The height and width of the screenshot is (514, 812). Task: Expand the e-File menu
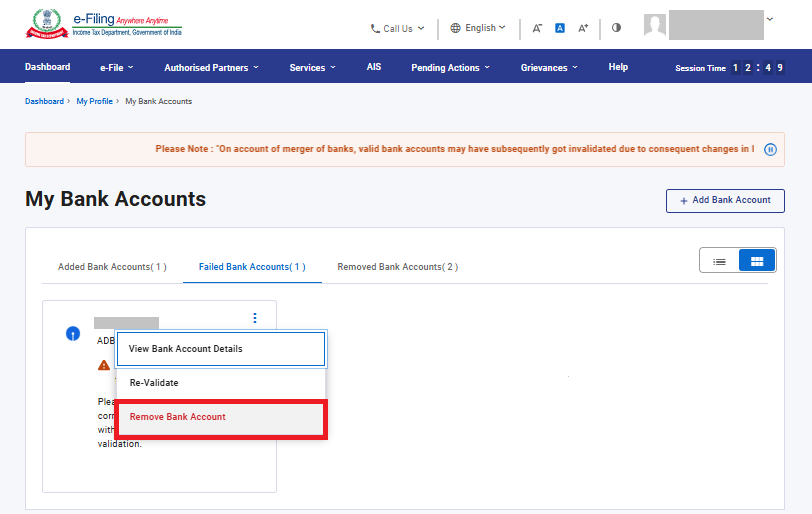pyautogui.click(x=116, y=68)
